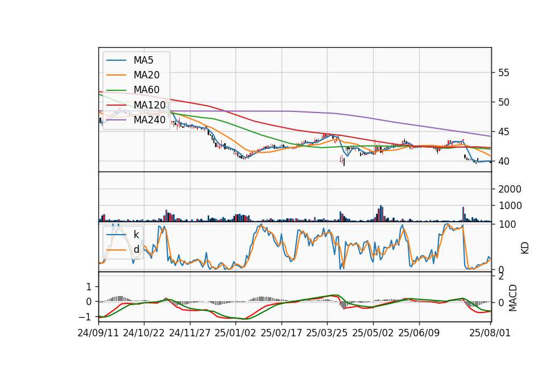Screen dimensions: 546x392
Task: Click the orange MA20 legend line sample
Action: [116, 75]
